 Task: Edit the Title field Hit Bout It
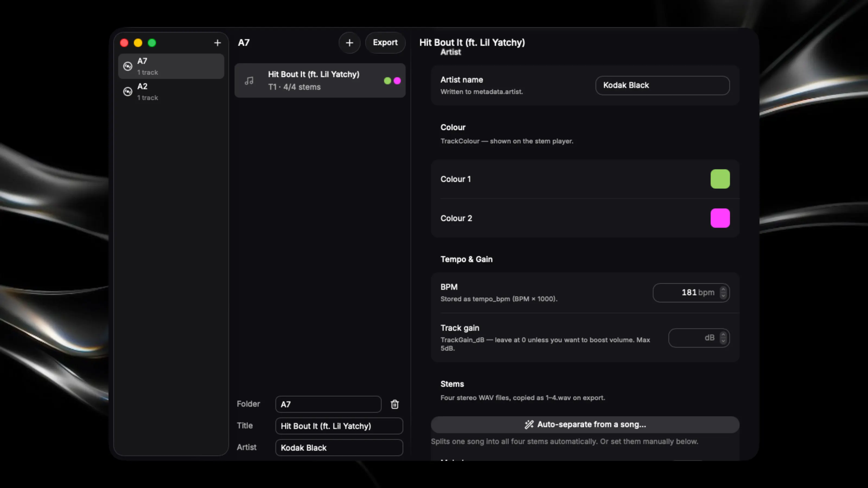339,426
